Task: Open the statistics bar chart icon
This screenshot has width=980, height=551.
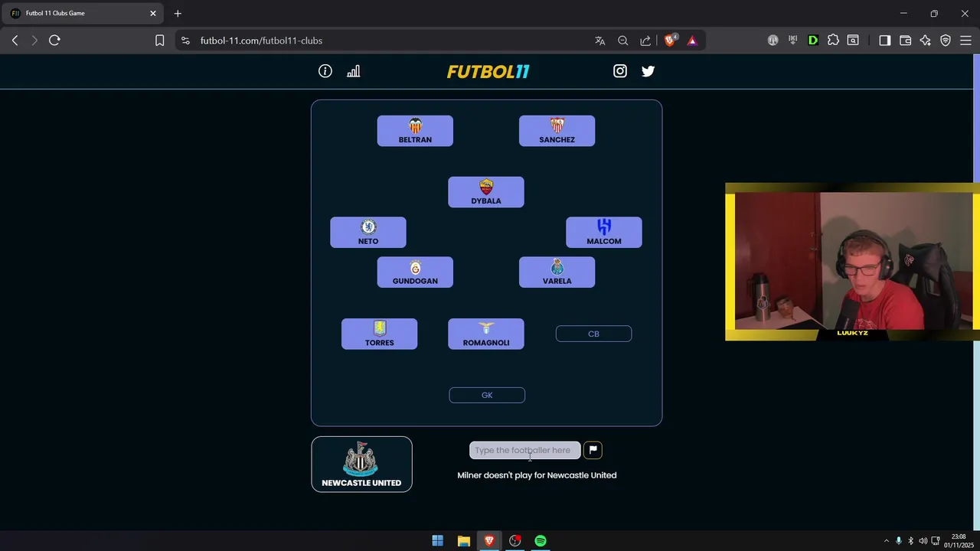Action: pos(353,71)
